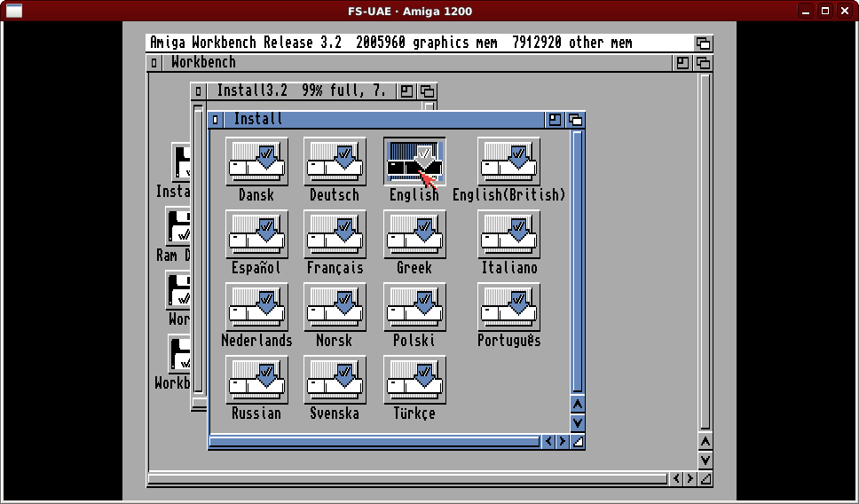Click the Install window down scroll arrow

(578, 423)
